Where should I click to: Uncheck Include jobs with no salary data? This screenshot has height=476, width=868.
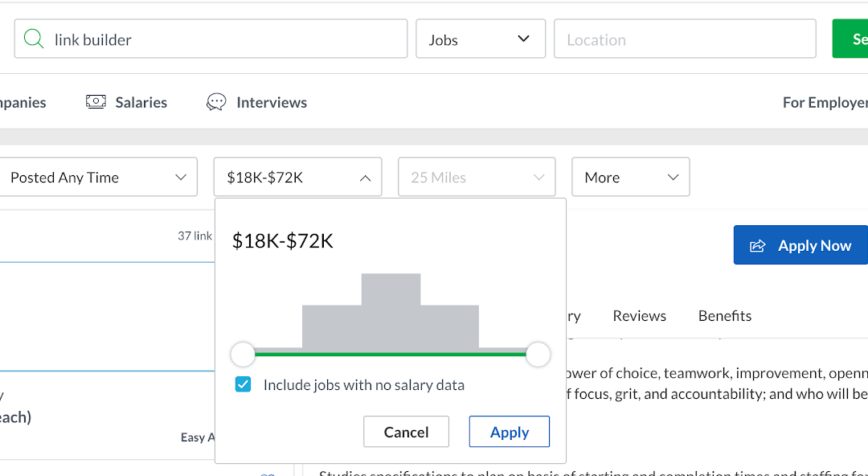coord(243,385)
